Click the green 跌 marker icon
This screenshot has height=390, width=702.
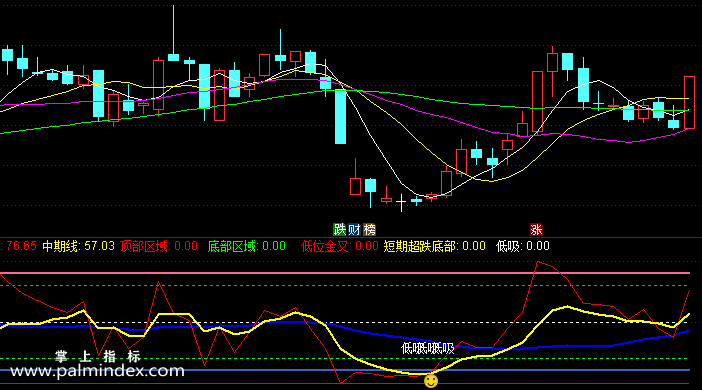tap(339, 230)
